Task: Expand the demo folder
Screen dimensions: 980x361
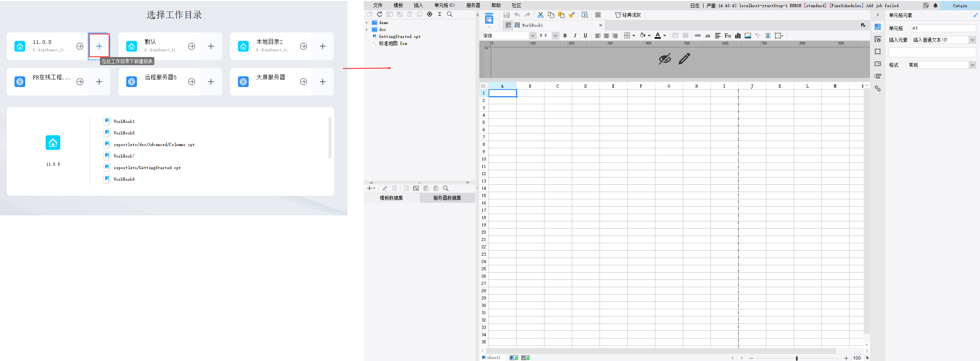Action: (x=367, y=23)
